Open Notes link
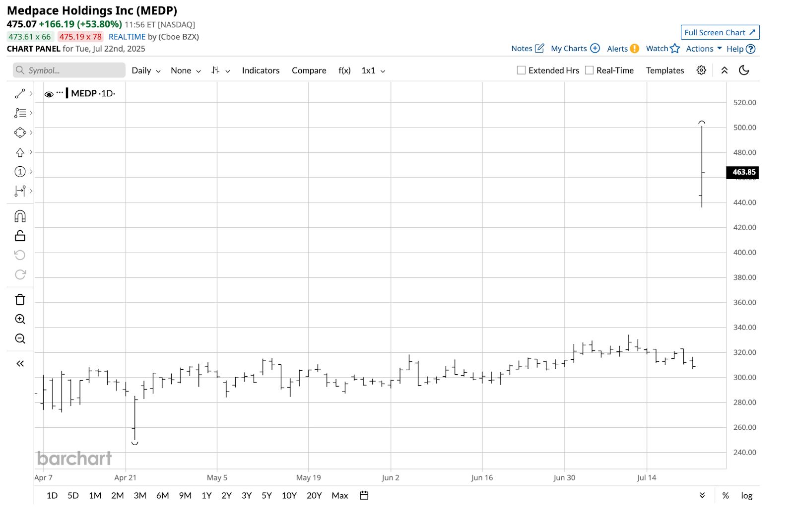The image size is (794, 532). coord(528,49)
